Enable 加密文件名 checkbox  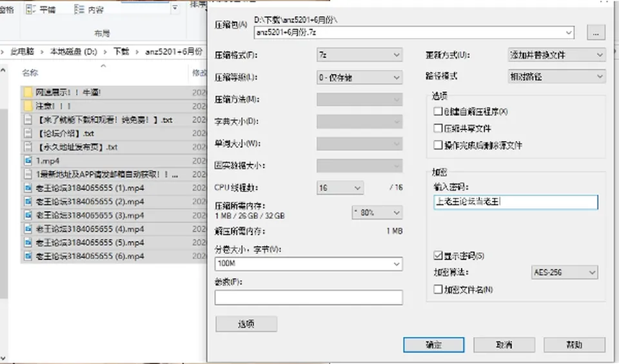pos(437,289)
